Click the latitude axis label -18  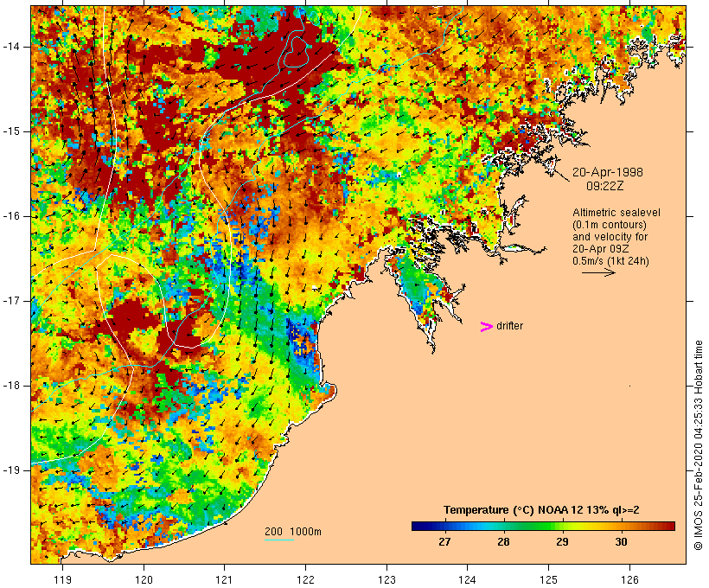11,386
